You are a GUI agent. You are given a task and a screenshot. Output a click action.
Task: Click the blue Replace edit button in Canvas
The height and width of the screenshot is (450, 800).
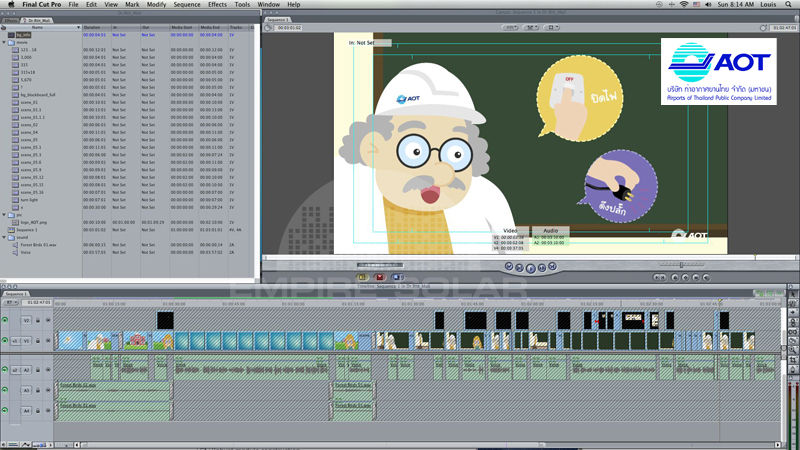tap(397, 277)
